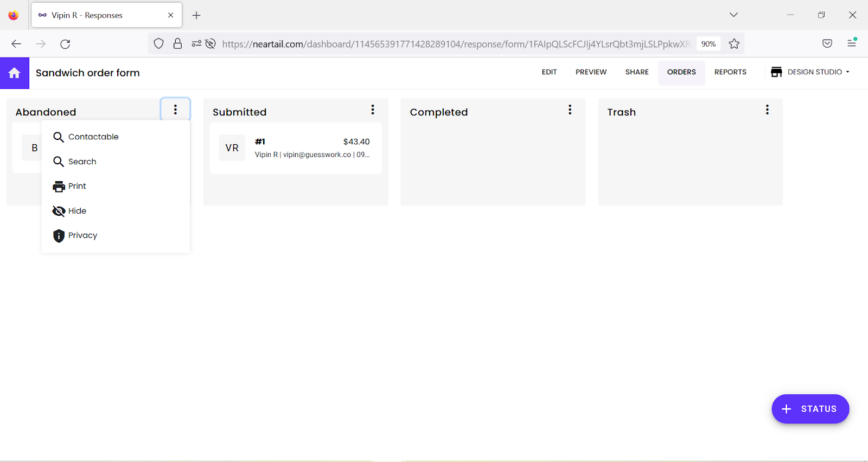
Task: Open the PREVIEW tab
Action: 591,72
